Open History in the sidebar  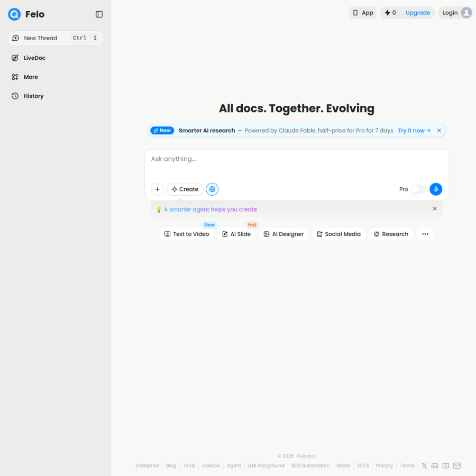click(33, 96)
